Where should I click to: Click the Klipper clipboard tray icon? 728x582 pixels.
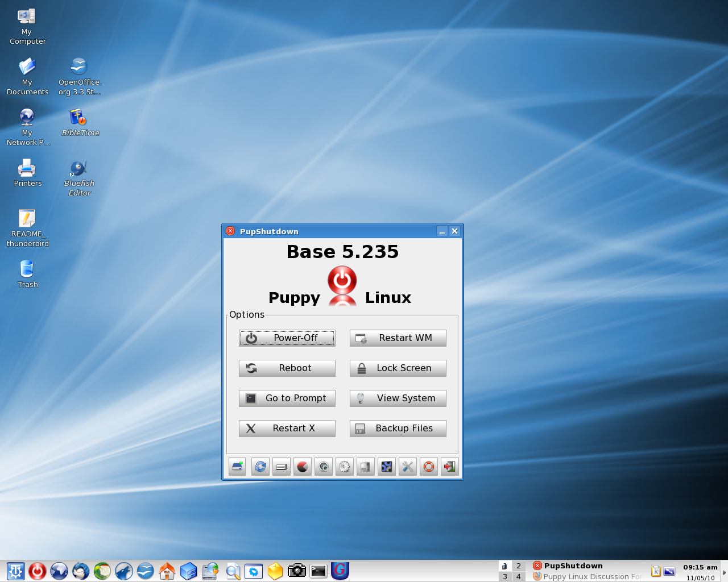pyautogui.click(x=656, y=571)
